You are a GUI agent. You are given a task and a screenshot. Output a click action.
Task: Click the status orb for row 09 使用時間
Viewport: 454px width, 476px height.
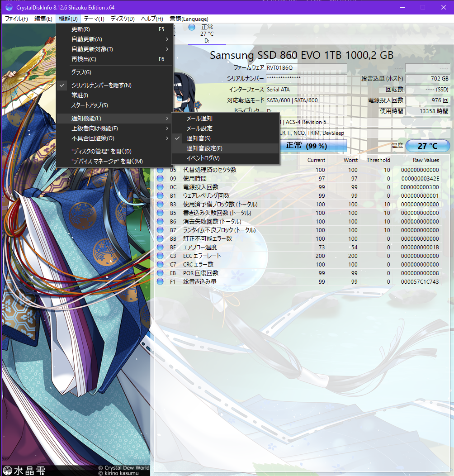point(160,178)
